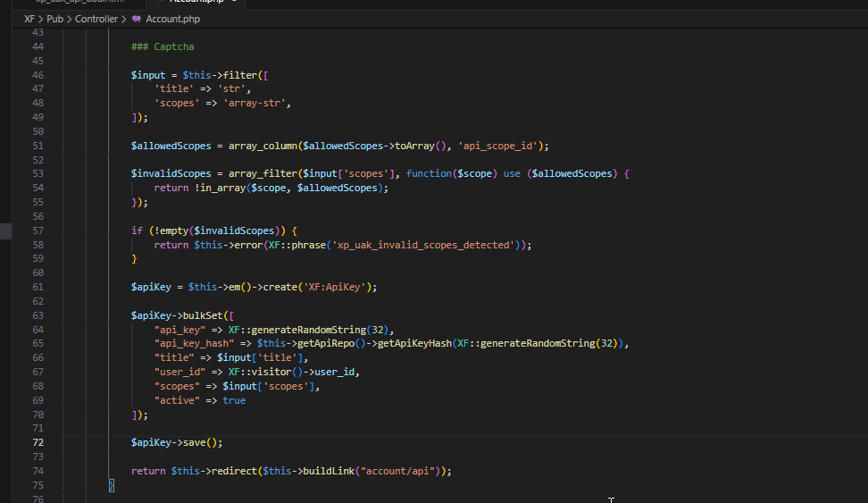
Task: Click the redirect method on line 74
Action: click(x=234, y=471)
